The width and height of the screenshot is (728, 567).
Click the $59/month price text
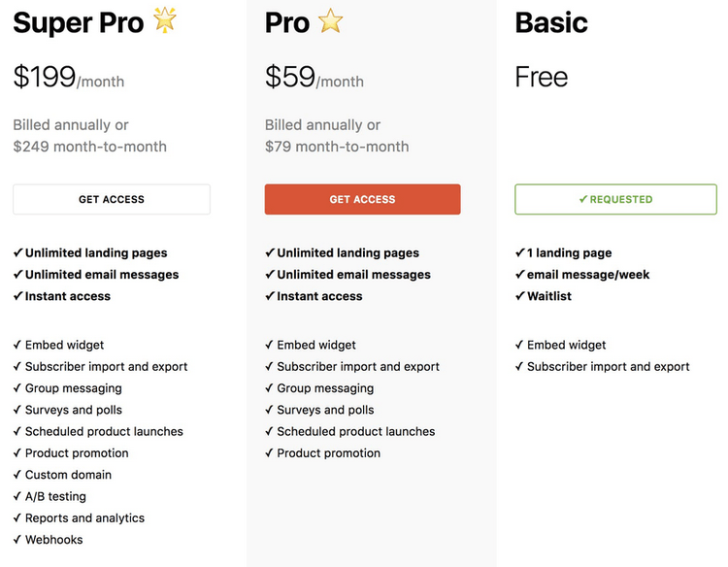pyautogui.click(x=314, y=78)
